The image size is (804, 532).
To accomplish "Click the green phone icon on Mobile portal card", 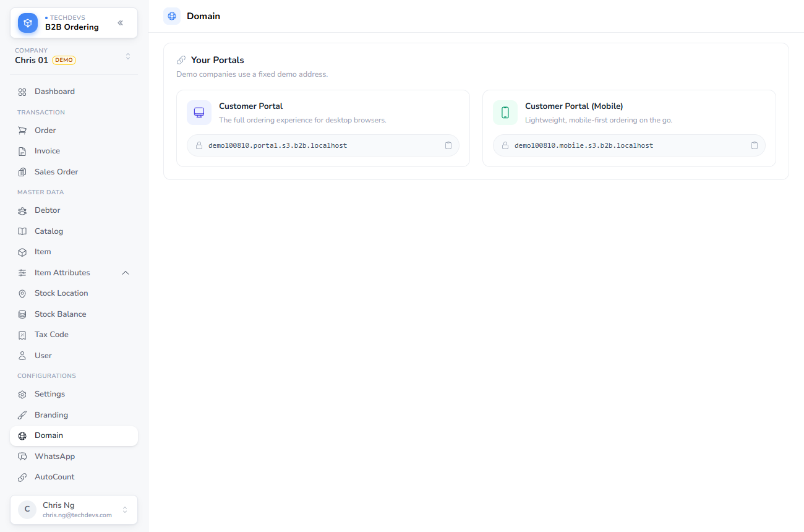I will click(x=505, y=113).
